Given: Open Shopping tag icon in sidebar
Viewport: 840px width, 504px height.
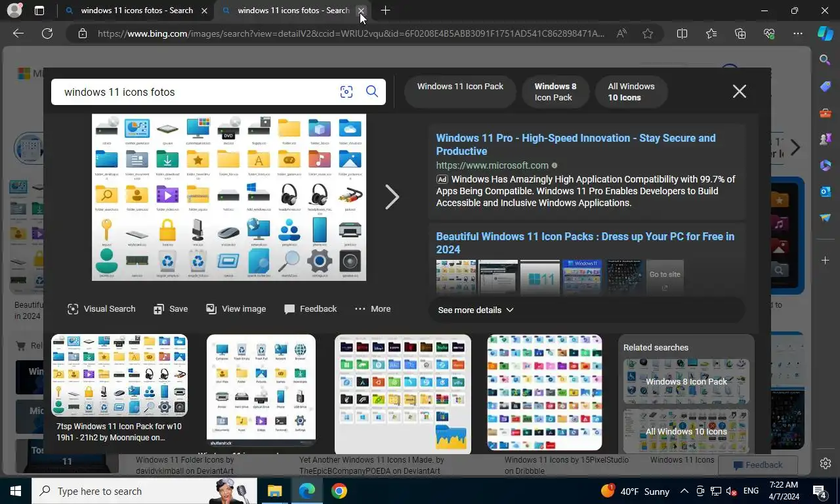Looking at the screenshot, I should click(x=826, y=87).
